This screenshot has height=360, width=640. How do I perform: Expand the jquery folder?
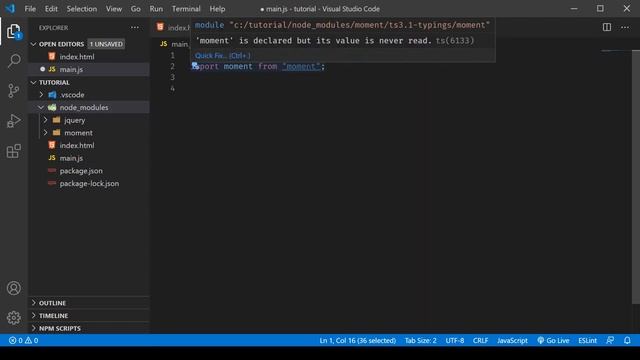pos(45,120)
